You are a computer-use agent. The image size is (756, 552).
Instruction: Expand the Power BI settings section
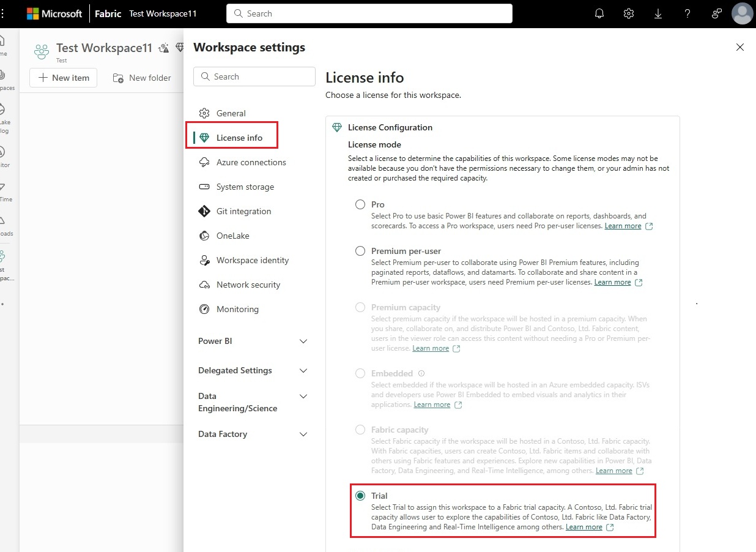click(x=303, y=341)
